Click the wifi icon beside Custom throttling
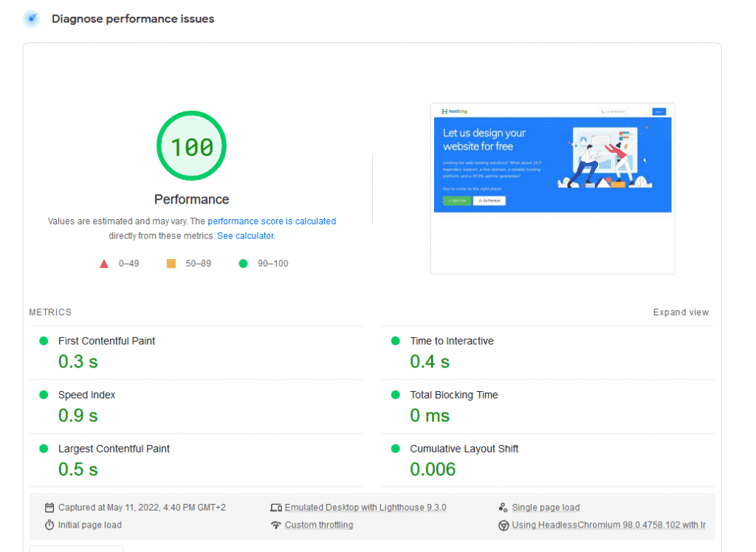This screenshot has height=552, width=756. pos(276,525)
